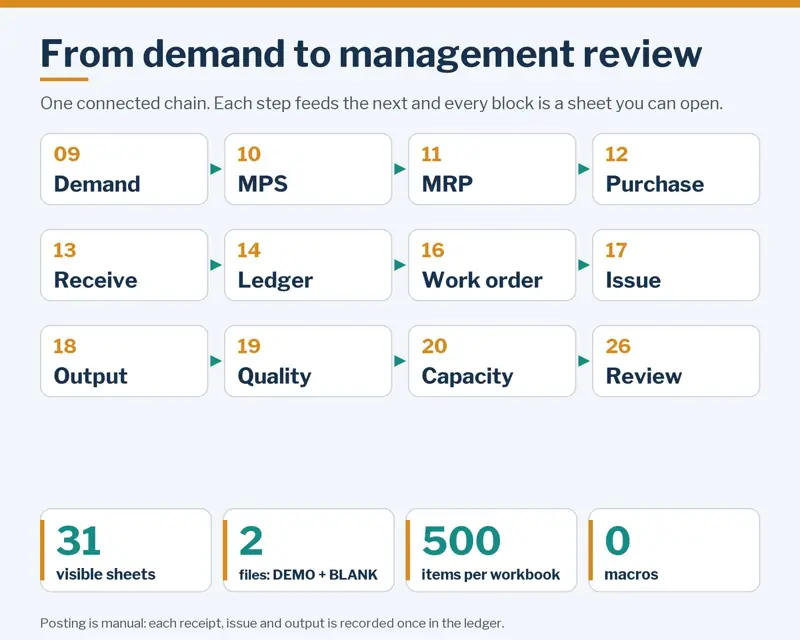Open the 09 Demand sheet block

[x=124, y=169]
